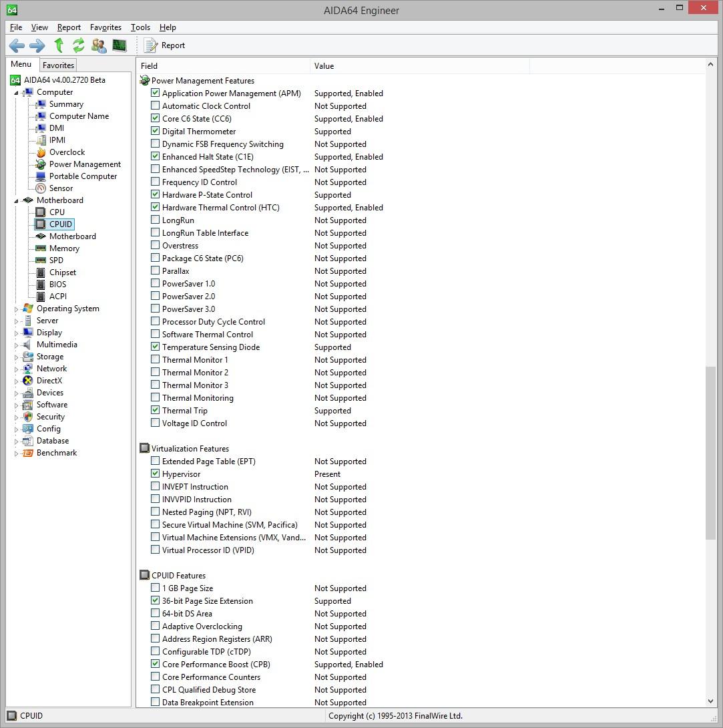Click the scrollbar up arrow
Image resolution: width=723 pixels, height=728 pixels.
(710, 65)
